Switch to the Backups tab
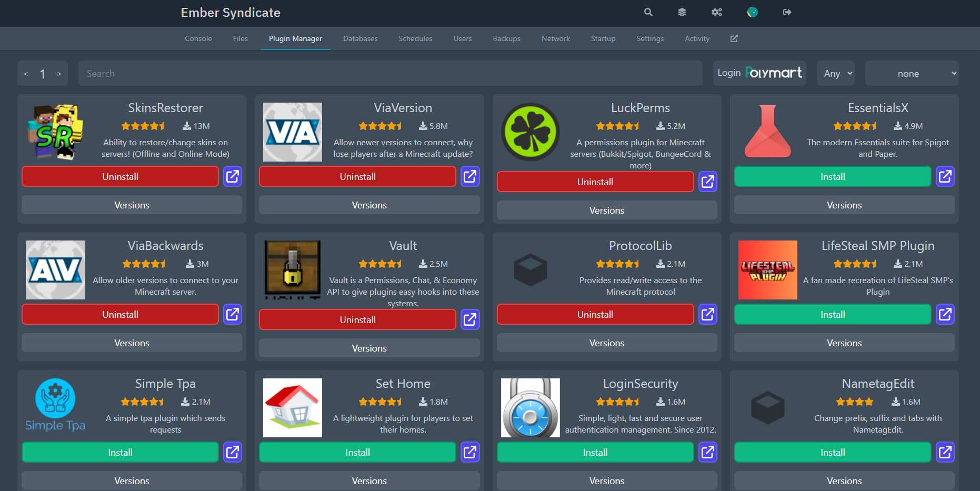This screenshot has width=980, height=491. (507, 38)
